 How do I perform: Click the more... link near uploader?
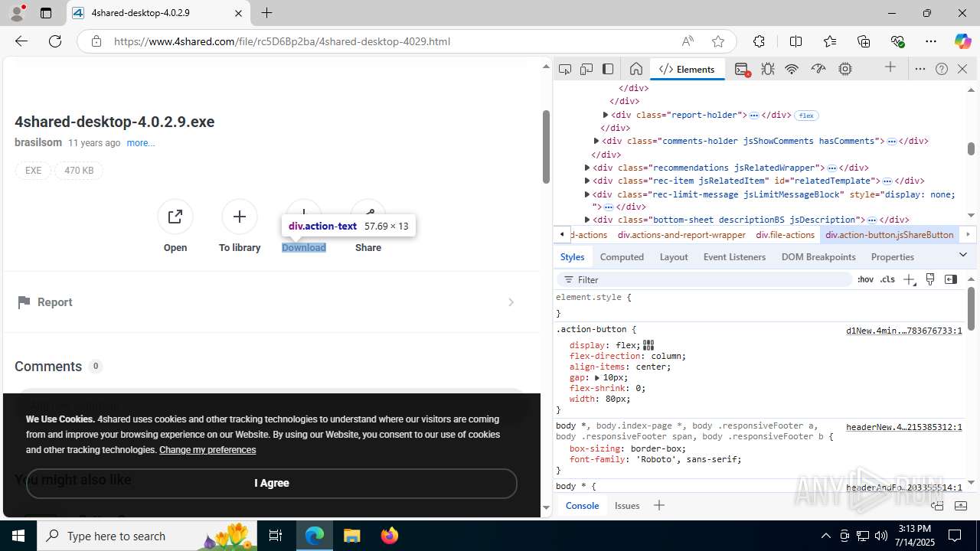click(x=141, y=143)
